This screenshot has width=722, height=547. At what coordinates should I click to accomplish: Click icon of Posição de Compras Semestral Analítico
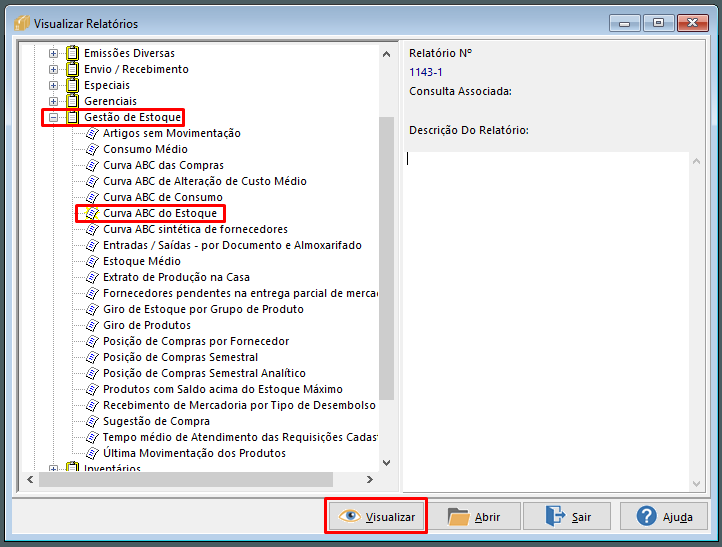(93, 373)
